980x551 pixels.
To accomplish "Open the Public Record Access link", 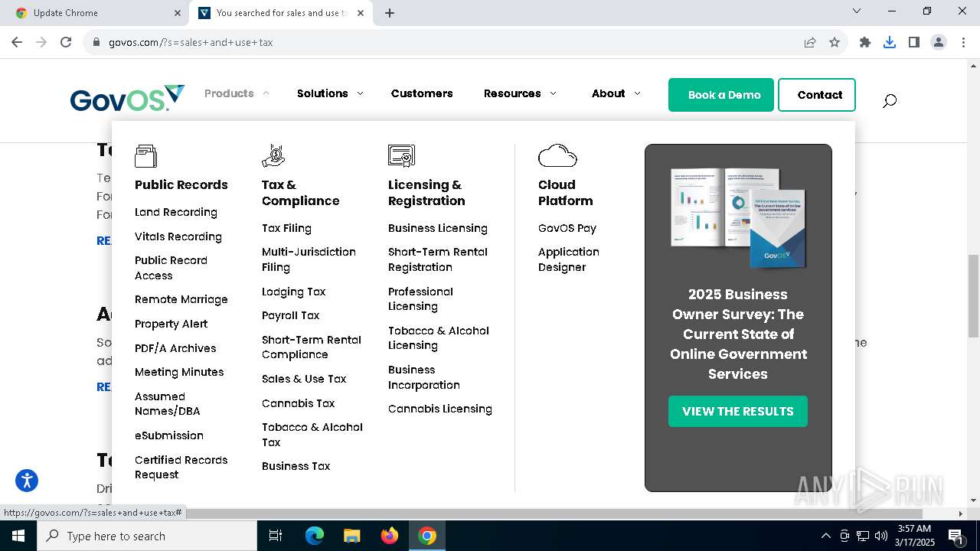I will pos(171,268).
